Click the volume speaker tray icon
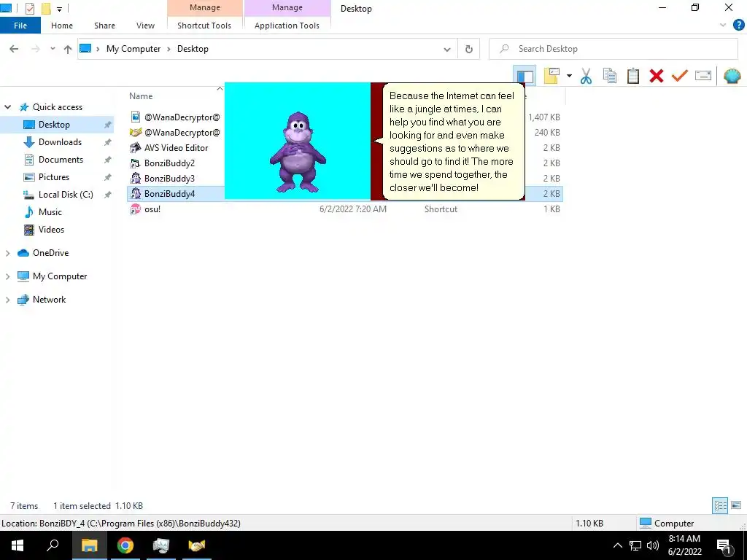This screenshot has width=747, height=560. pyautogui.click(x=653, y=545)
